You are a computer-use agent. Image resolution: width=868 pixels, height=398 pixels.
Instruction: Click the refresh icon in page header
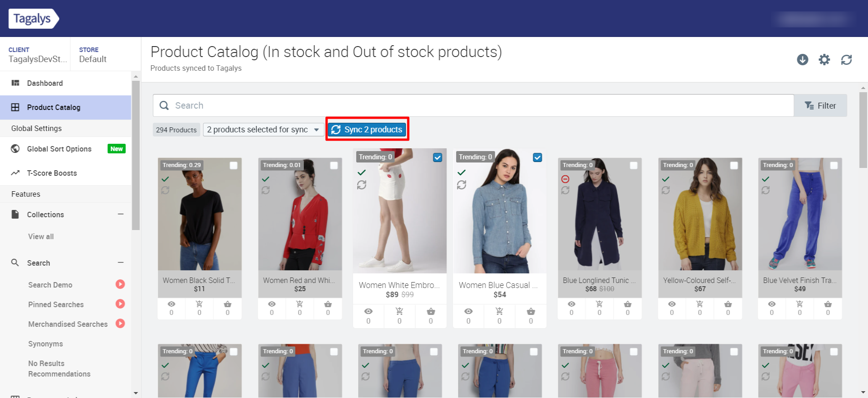pyautogui.click(x=847, y=59)
